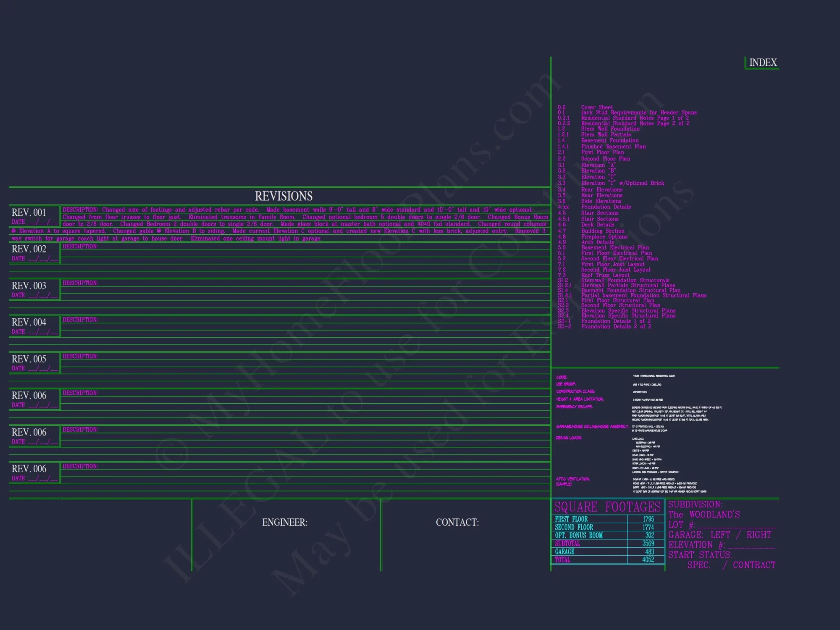Click the LOT # blank field
Screen dimensions: 840x630
pyautogui.click(x=737, y=525)
